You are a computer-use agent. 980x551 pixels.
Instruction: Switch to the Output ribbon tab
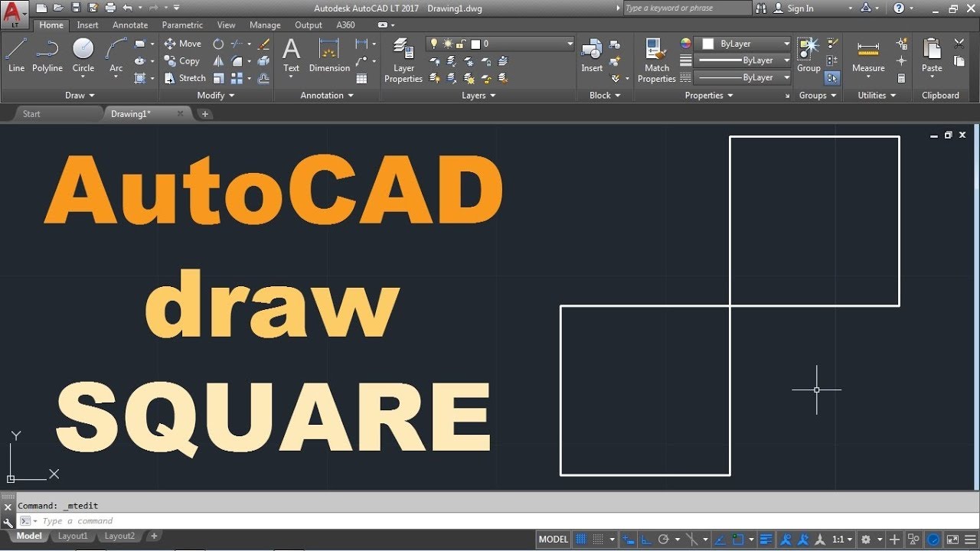[309, 25]
